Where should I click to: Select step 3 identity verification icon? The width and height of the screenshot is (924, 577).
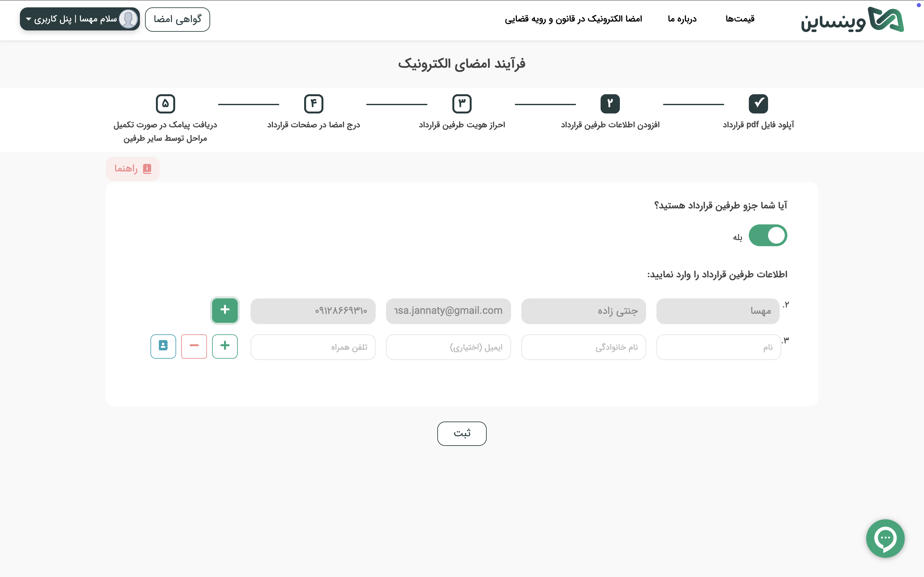(462, 104)
